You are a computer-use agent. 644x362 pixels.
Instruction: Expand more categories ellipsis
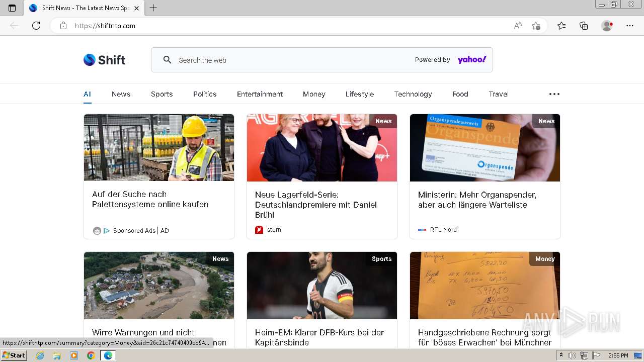pyautogui.click(x=554, y=94)
